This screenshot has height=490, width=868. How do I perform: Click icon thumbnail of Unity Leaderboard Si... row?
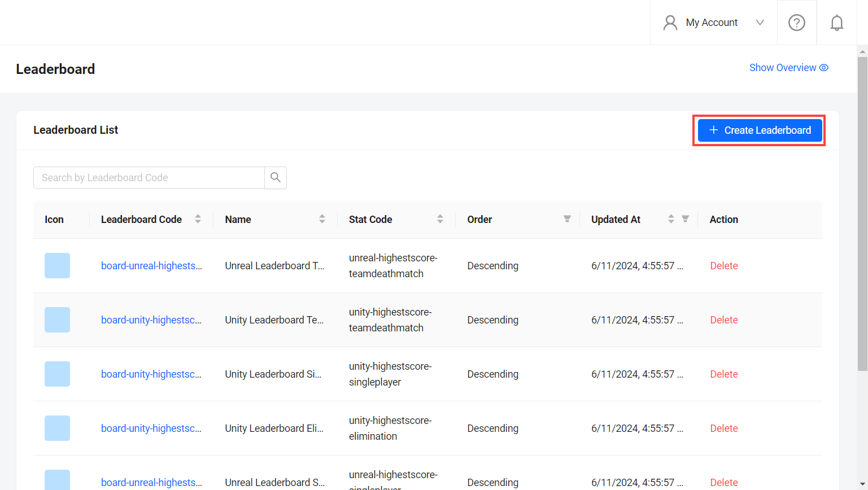coord(57,374)
